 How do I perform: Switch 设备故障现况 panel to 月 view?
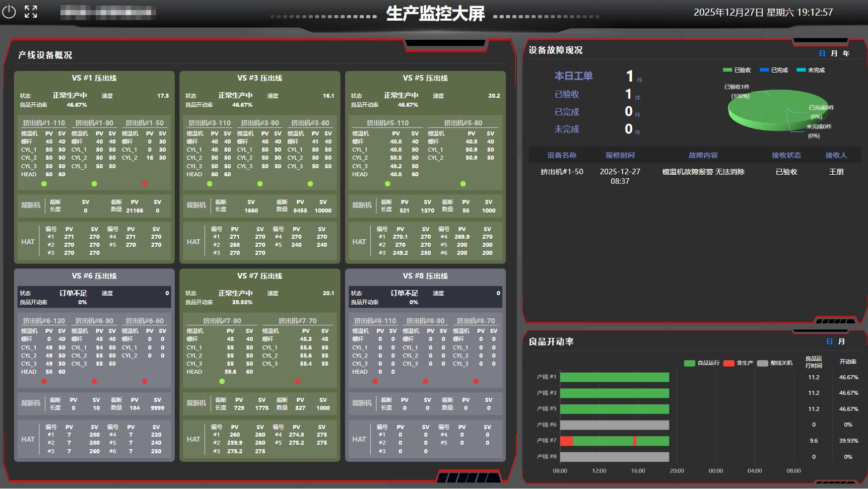pyautogui.click(x=834, y=53)
